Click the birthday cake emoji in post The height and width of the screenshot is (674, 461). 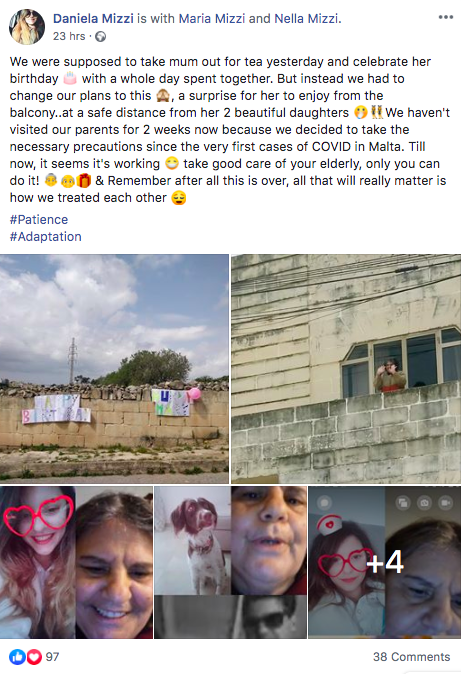[x=70, y=78]
